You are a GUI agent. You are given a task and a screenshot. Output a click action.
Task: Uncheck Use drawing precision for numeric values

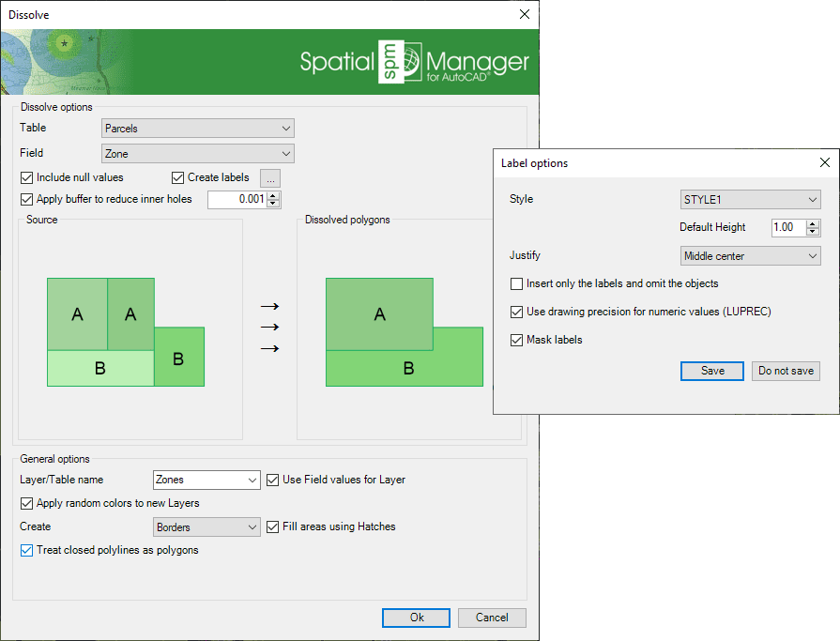coord(514,312)
